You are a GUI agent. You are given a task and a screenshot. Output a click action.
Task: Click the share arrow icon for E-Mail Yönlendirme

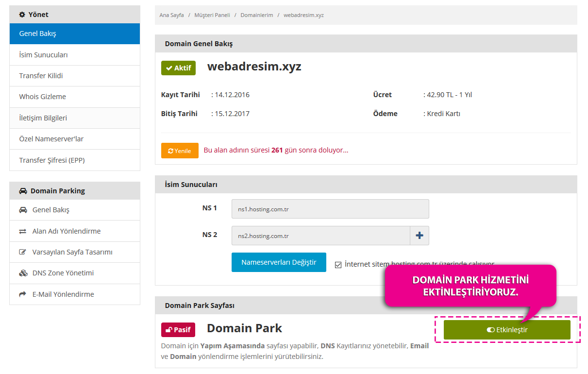click(x=23, y=294)
